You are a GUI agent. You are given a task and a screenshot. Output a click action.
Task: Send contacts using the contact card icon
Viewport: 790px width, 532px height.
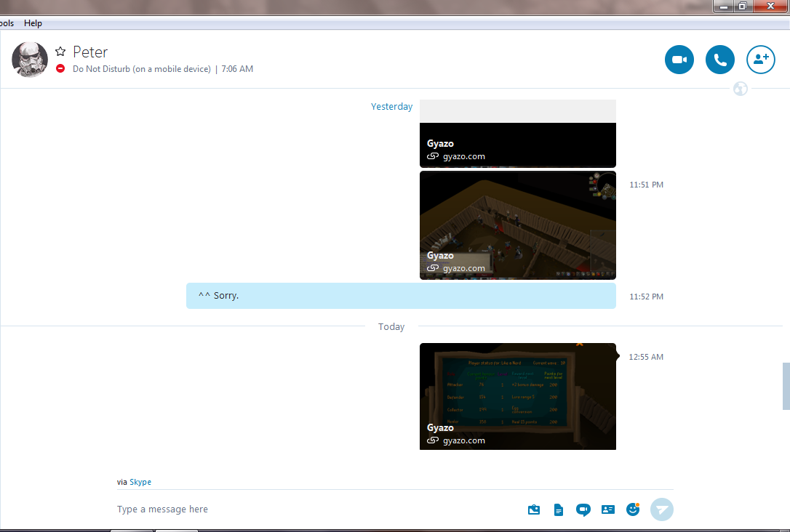608,510
